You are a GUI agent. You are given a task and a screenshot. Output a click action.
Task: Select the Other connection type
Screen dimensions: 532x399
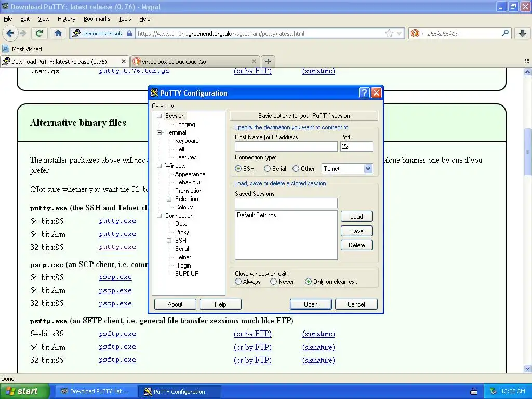[296, 169]
